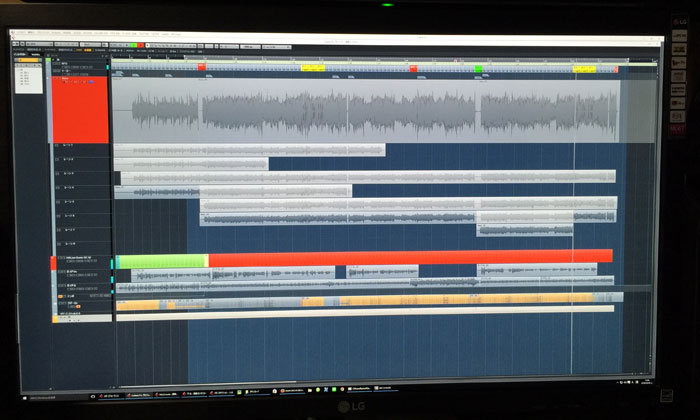Select the long red event in the arrangement
The width and height of the screenshot is (700, 420).
tap(411, 258)
